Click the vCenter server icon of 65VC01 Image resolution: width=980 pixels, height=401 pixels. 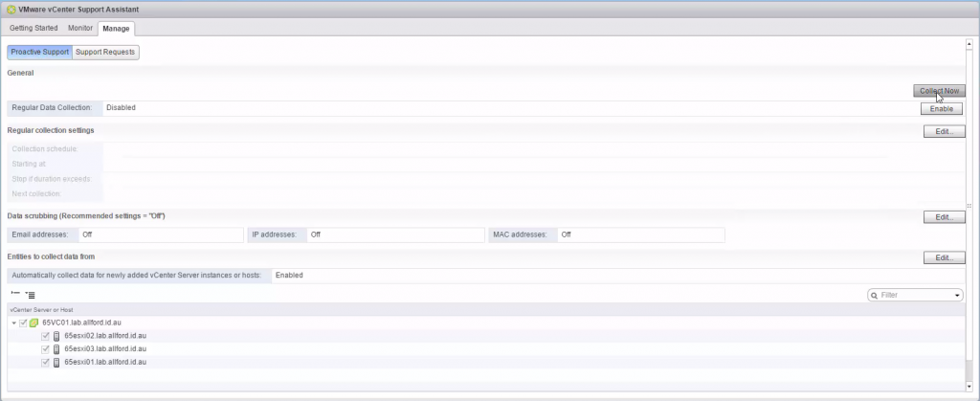click(x=33, y=323)
